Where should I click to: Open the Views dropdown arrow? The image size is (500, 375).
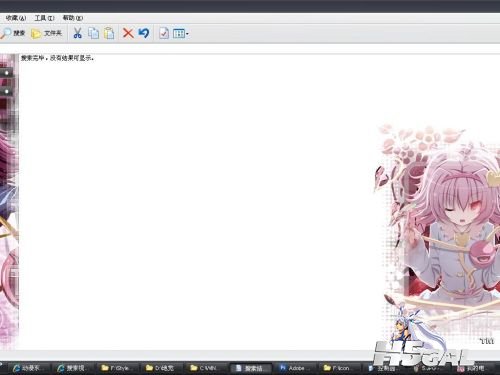(187, 33)
